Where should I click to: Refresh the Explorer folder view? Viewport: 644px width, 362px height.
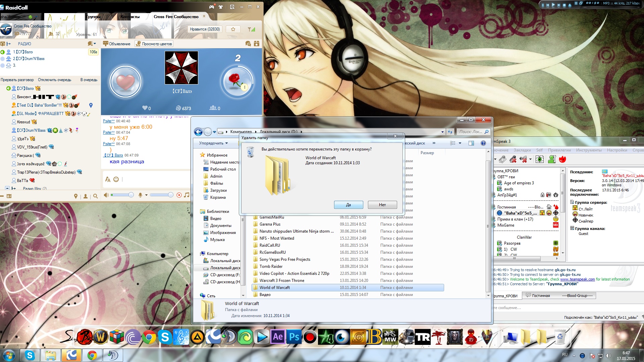pos(450,132)
